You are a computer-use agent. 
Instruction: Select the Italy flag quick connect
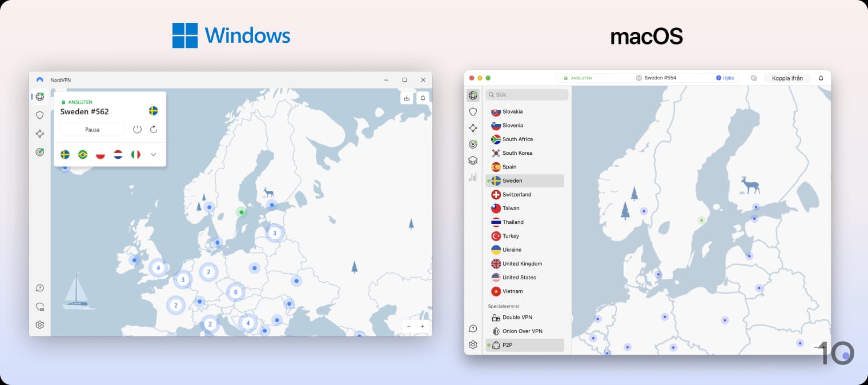(x=136, y=154)
